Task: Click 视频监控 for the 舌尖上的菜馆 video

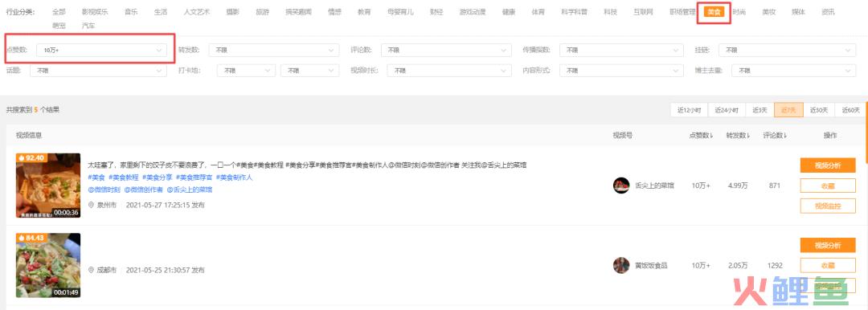Action: pyautogui.click(x=828, y=206)
